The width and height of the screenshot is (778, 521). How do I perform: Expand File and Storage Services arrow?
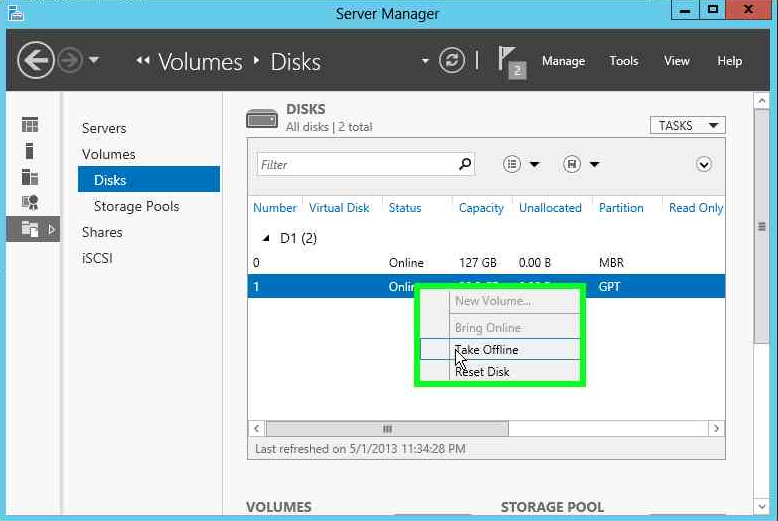[x=51, y=229]
